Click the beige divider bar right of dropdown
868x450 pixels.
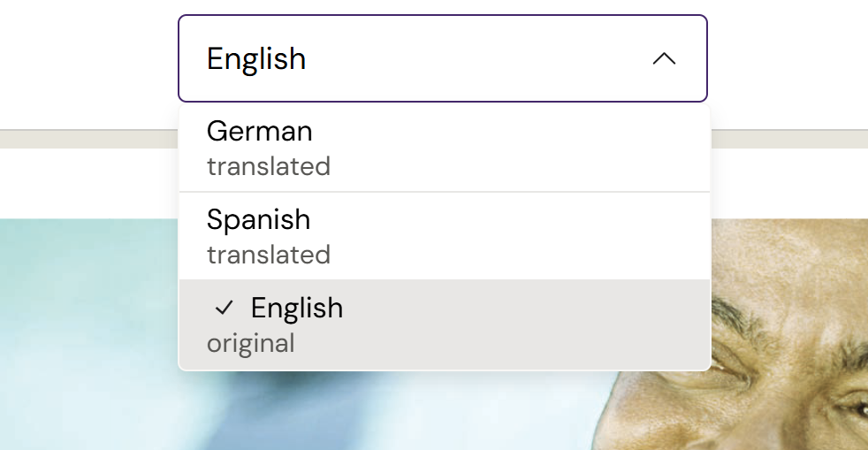788,139
